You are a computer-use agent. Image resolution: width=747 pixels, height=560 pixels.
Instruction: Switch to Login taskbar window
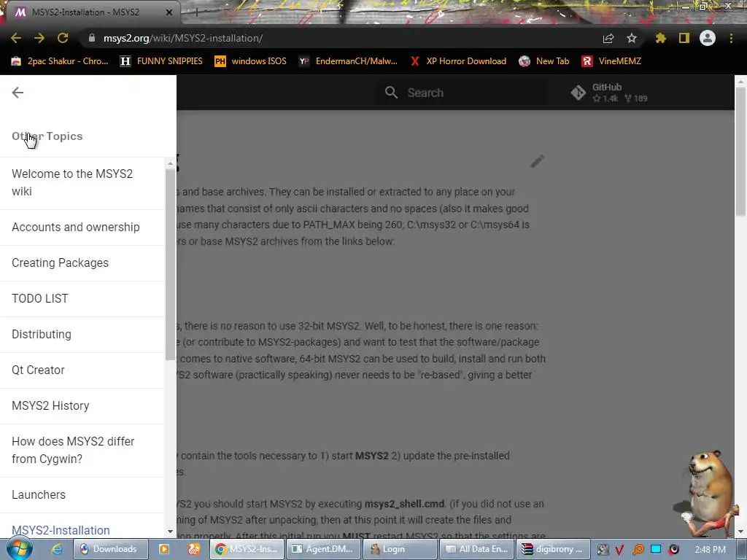coord(400,549)
